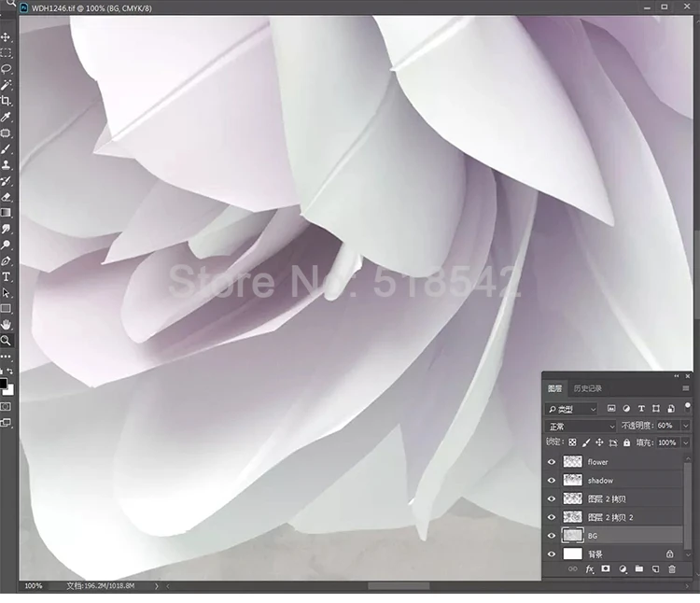Add a layer mask
700x603 pixels.
[x=606, y=568]
